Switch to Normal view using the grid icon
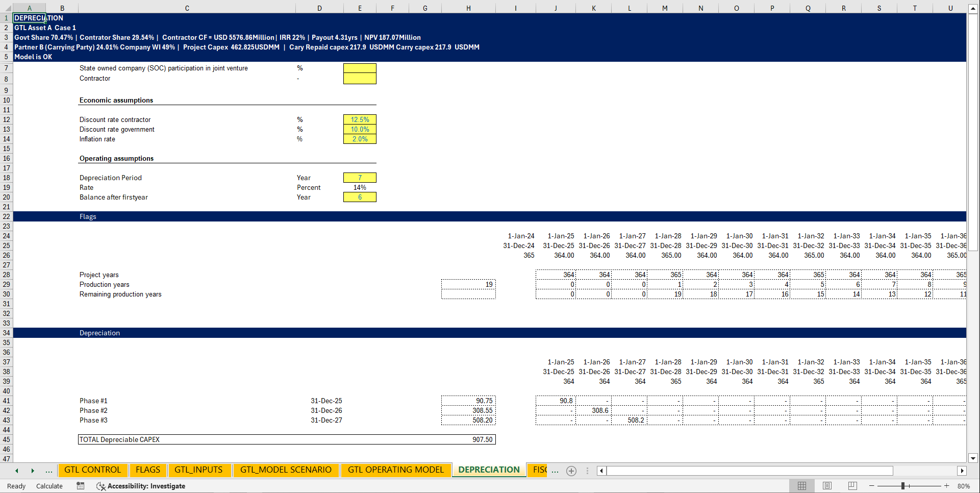Screen dimensions: 980x493 801,485
